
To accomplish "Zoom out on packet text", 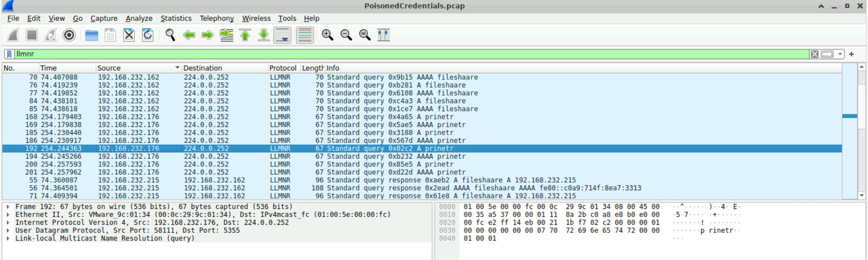I will [346, 35].
